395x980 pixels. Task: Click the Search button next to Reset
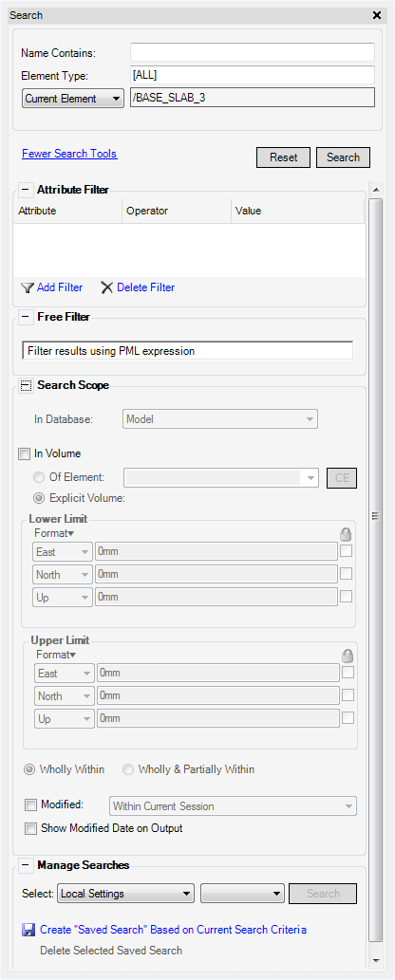[343, 157]
